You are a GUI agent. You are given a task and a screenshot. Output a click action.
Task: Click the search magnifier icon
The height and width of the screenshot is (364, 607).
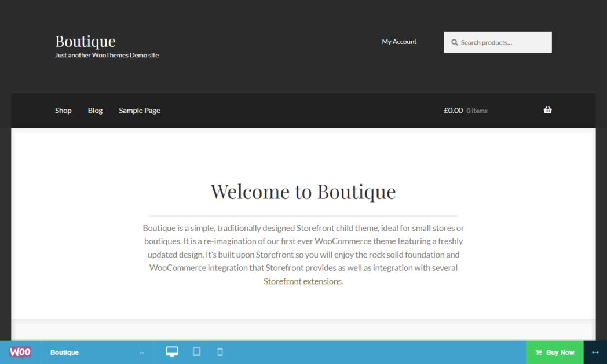tap(455, 43)
